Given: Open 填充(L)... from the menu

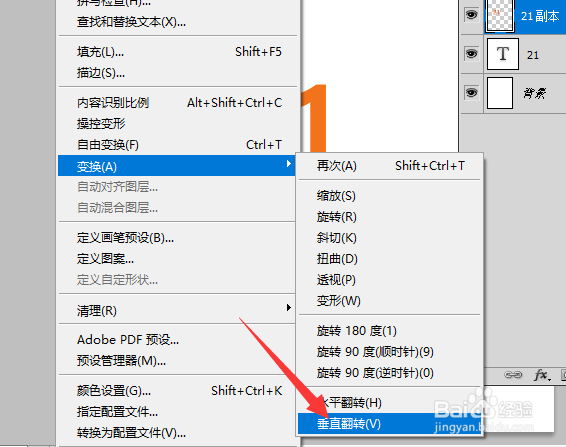Looking at the screenshot, I should pos(177,52).
